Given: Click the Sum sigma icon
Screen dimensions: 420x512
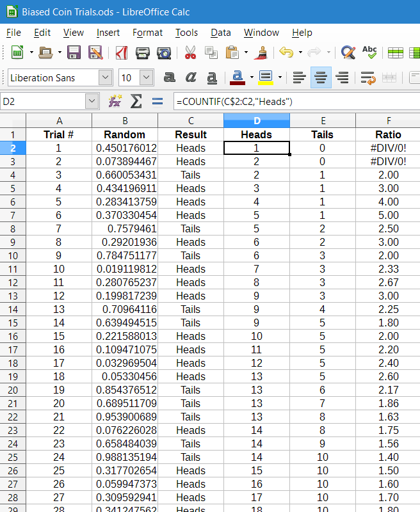Looking at the screenshot, I should click(136, 101).
